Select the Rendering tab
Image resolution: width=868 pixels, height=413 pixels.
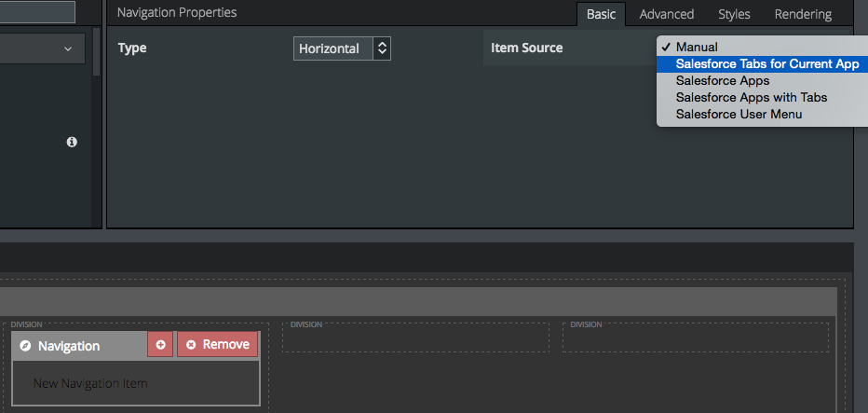pyautogui.click(x=803, y=14)
